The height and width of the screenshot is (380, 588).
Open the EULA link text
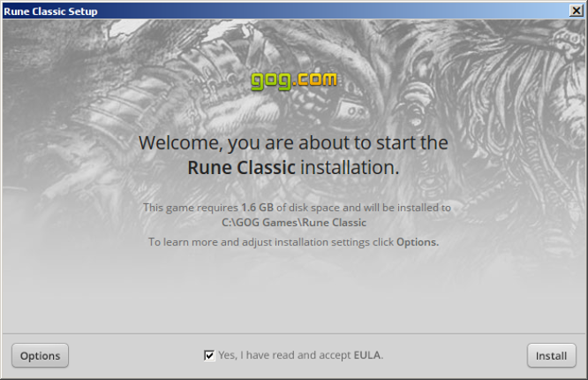(367, 355)
